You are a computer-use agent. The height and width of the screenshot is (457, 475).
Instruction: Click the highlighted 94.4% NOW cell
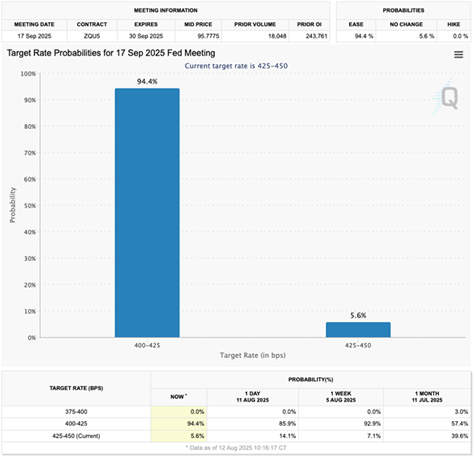(179, 424)
